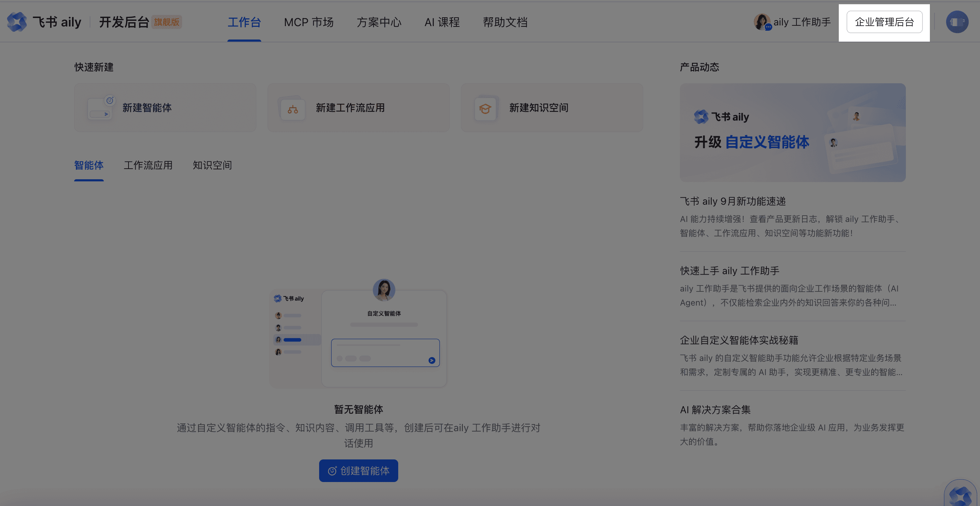The image size is (980, 506).
Task: Click the smiley icon in 创建智能体 button
Action: click(x=332, y=471)
